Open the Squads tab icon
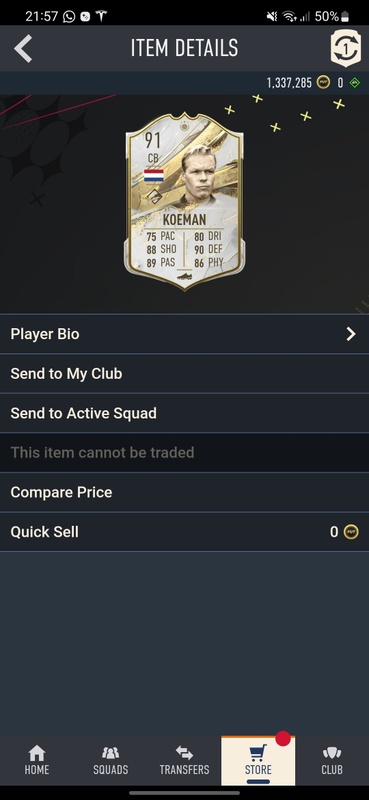The height and width of the screenshot is (800, 369). coord(110,753)
